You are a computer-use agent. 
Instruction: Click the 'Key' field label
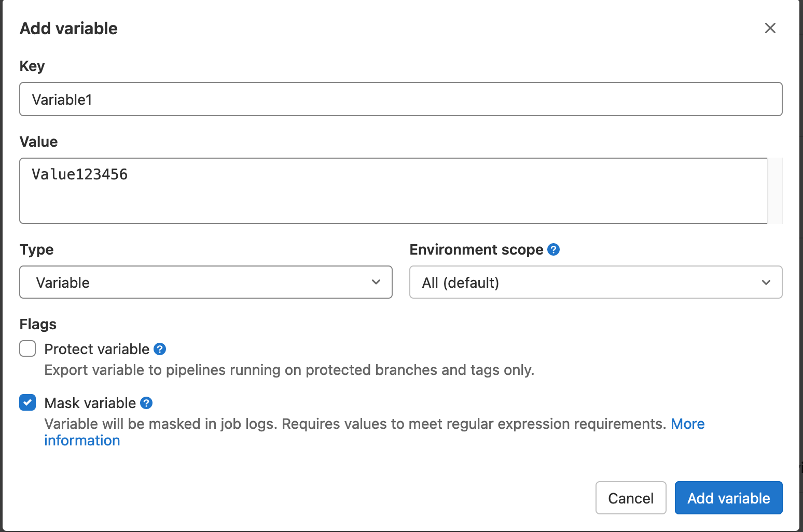pyautogui.click(x=32, y=66)
